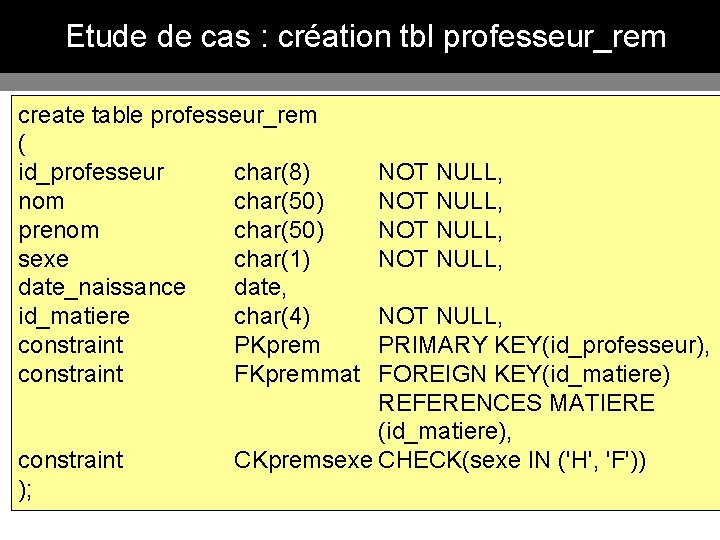720x540 pixels.
Task: Select the 'id_professeur' column name
Action: pos(92,172)
